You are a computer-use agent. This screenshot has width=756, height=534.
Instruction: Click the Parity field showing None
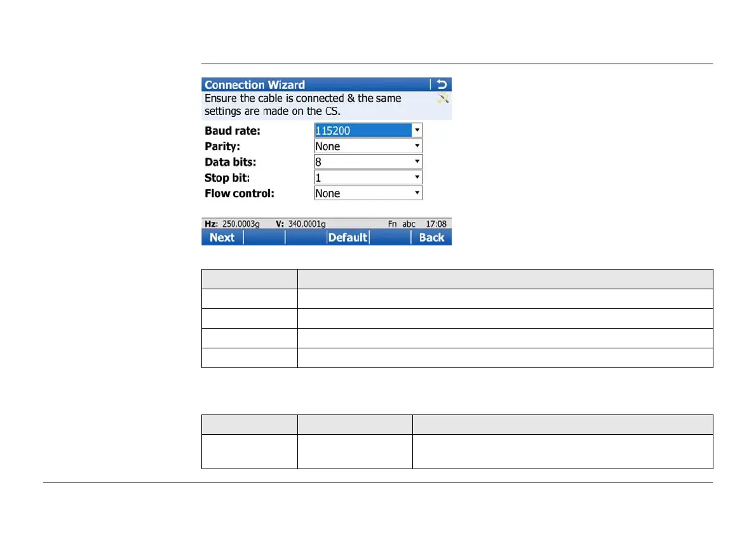pos(368,146)
